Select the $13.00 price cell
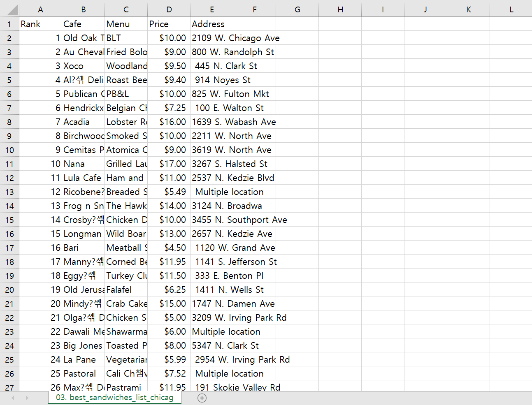 [169, 234]
